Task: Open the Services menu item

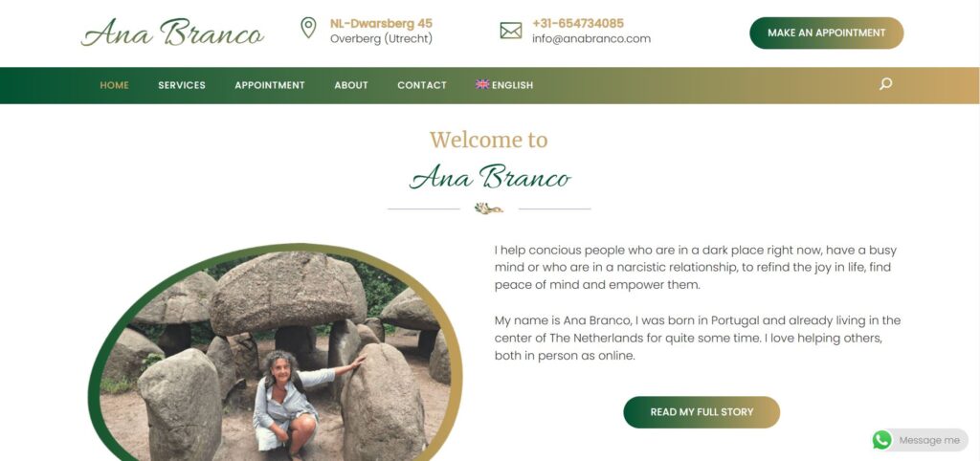Action: pos(182,85)
